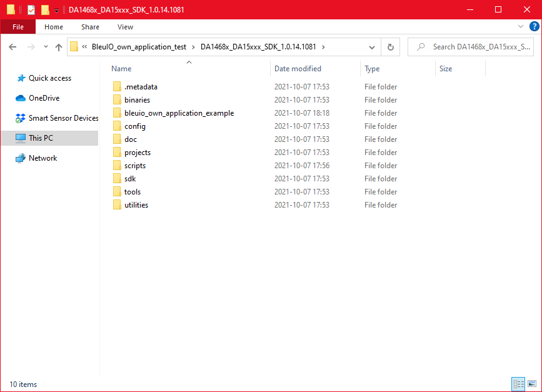Screen dimensions: 542x392
Task: Click the projects folder icon
Action: tap(117, 152)
